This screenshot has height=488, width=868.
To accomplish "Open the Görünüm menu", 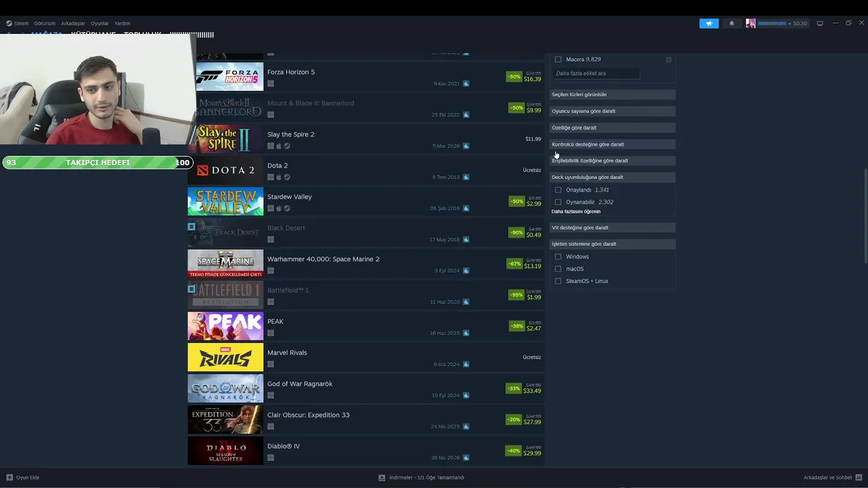I will 45,23.
